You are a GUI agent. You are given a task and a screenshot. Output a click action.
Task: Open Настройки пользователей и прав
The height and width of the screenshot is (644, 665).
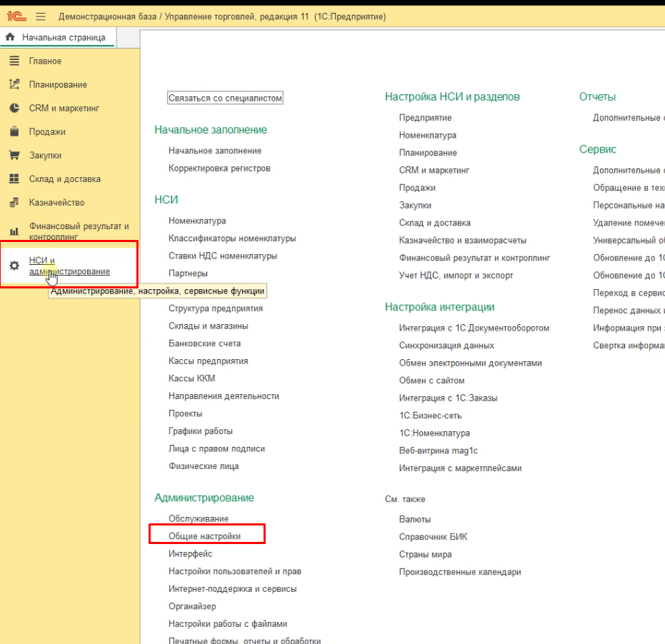[235, 571]
